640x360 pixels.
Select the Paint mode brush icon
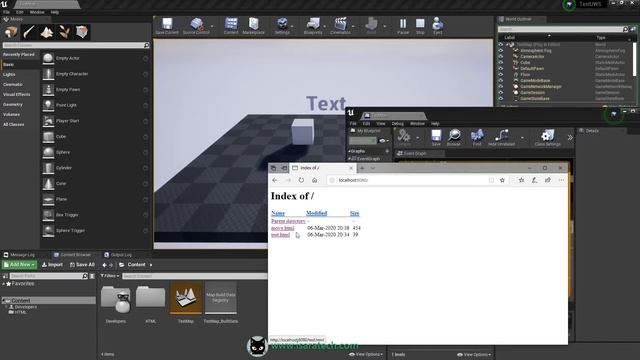coord(29,32)
